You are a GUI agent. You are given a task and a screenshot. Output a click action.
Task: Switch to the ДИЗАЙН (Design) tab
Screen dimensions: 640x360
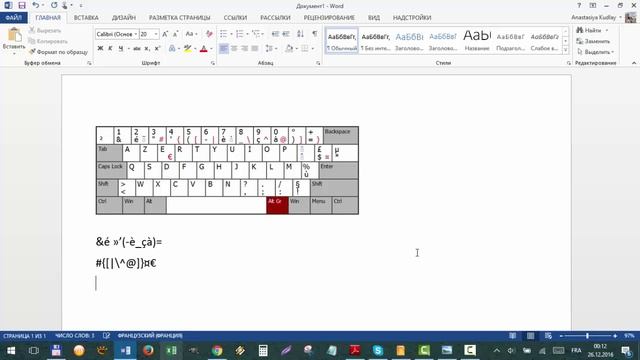(x=124, y=18)
